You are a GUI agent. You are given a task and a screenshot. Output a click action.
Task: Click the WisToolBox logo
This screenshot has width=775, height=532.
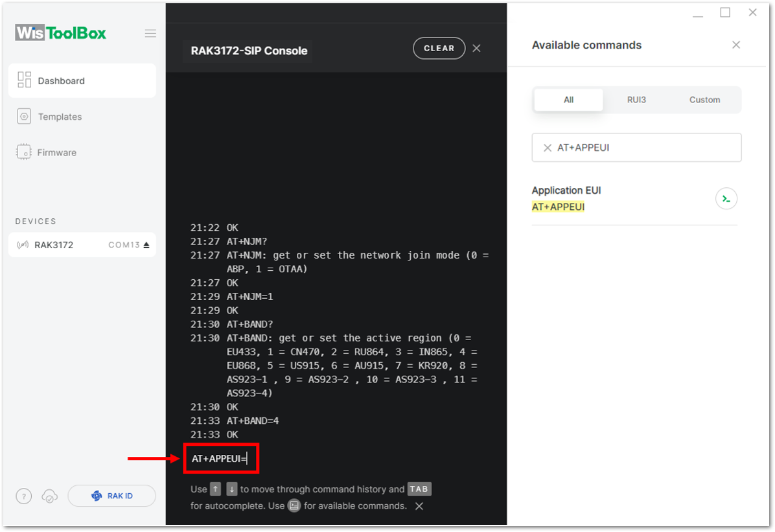pyautogui.click(x=60, y=33)
